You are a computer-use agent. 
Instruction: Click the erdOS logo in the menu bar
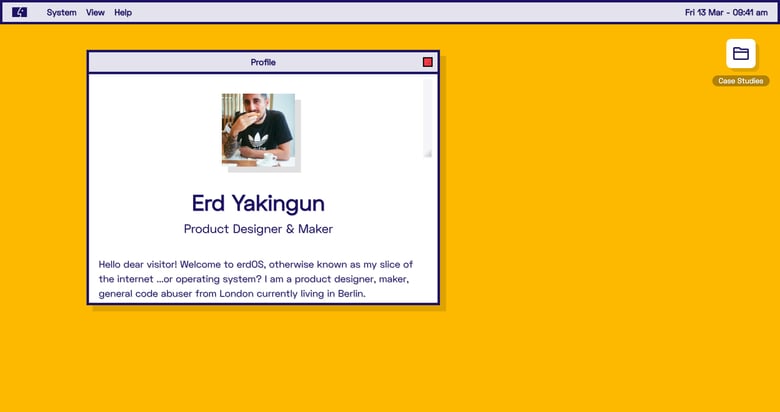coord(20,12)
